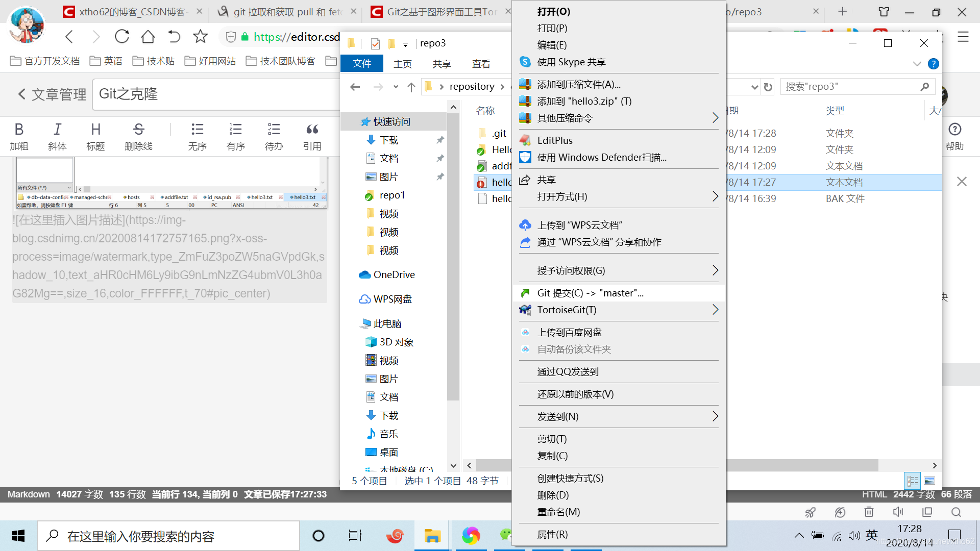
Task: Go back to 文章管理
Action: 52,94
